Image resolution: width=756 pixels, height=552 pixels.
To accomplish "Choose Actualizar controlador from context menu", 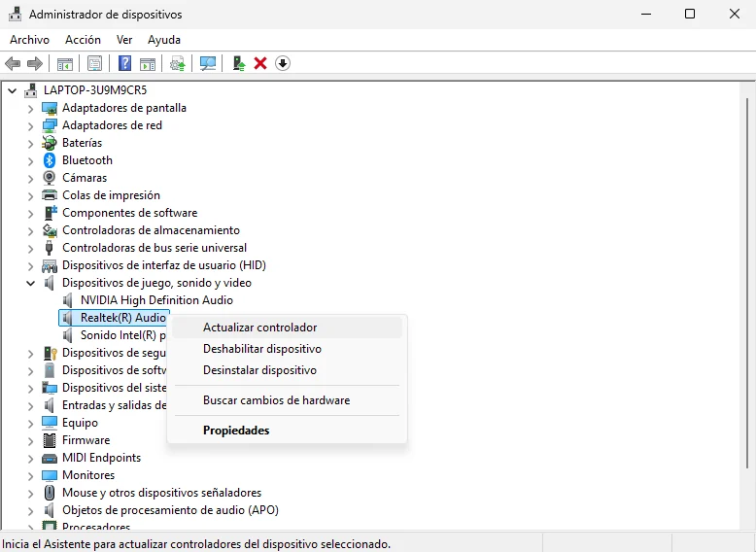I will click(x=287, y=328).
